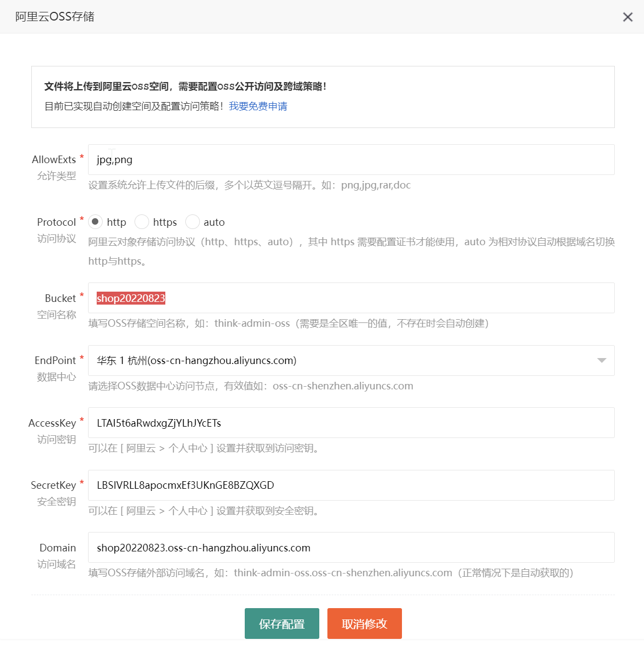Select the https protocol radio button
The width and height of the screenshot is (644, 647).
point(142,222)
